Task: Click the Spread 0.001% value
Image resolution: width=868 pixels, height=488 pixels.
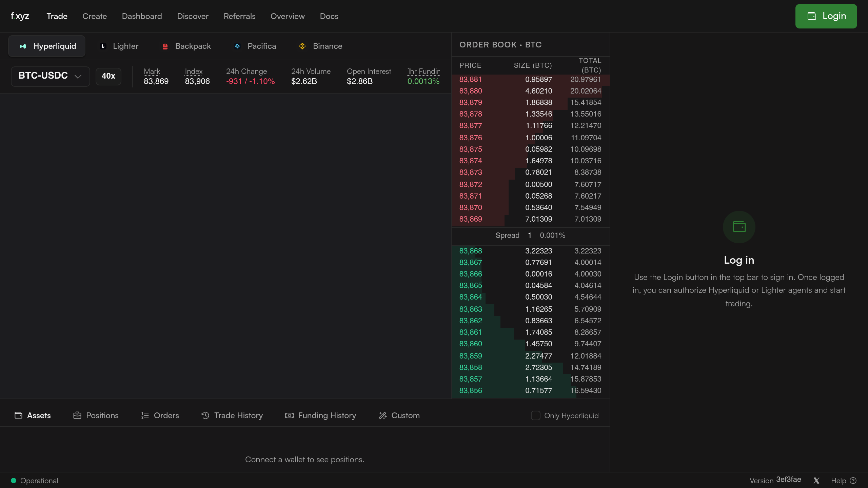Action: (553, 235)
